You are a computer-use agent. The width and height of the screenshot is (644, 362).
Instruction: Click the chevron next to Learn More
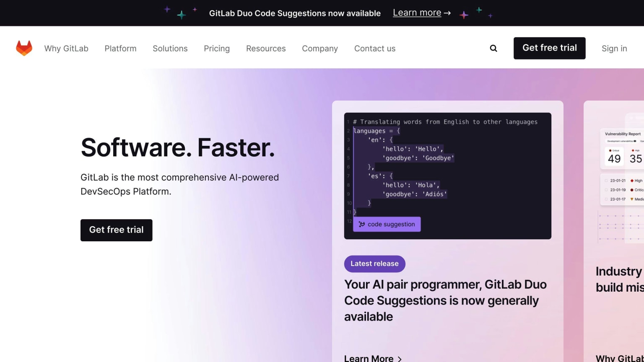click(400, 359)
